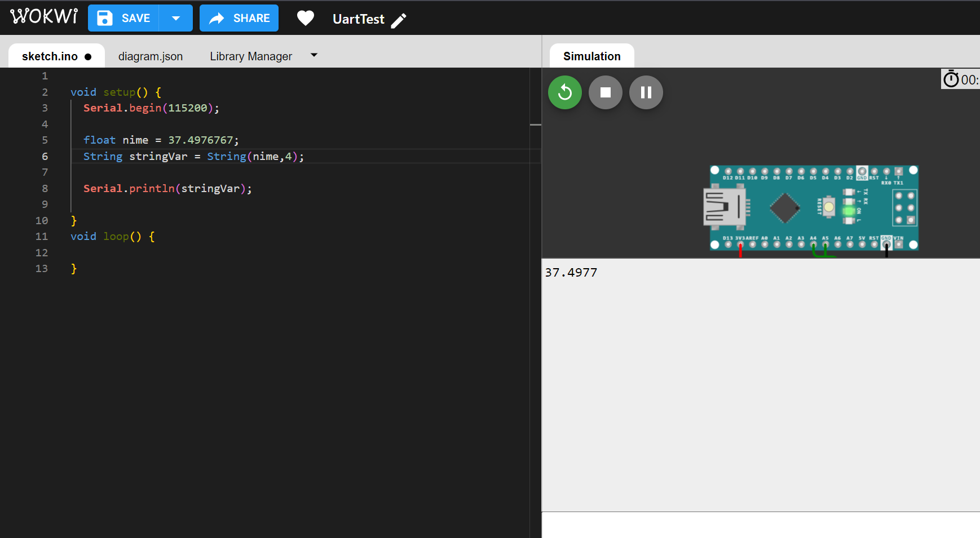The width and height of the screenshot is (980, 538).
Task: Switch to sketch.ino tab
Action: [x=56, y=56]
